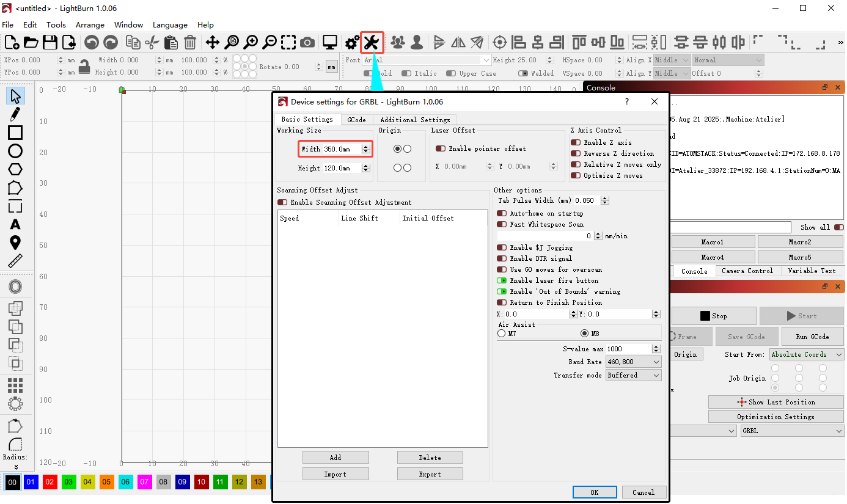Image resolution: width=847 pixels, height=504 pixels.
Task: Switch to the Additional Settings tab
Action: pyautogui.click(x=415, y=120)
